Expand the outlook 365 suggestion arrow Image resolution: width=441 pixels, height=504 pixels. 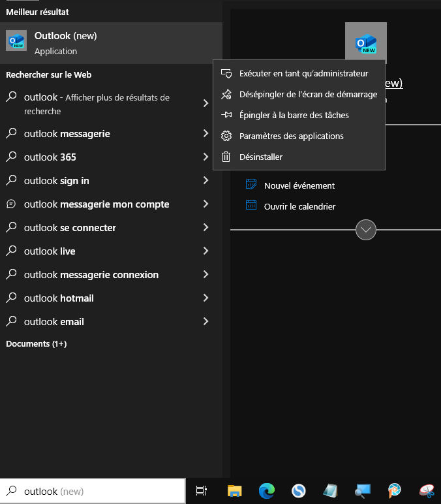(205, 157)
